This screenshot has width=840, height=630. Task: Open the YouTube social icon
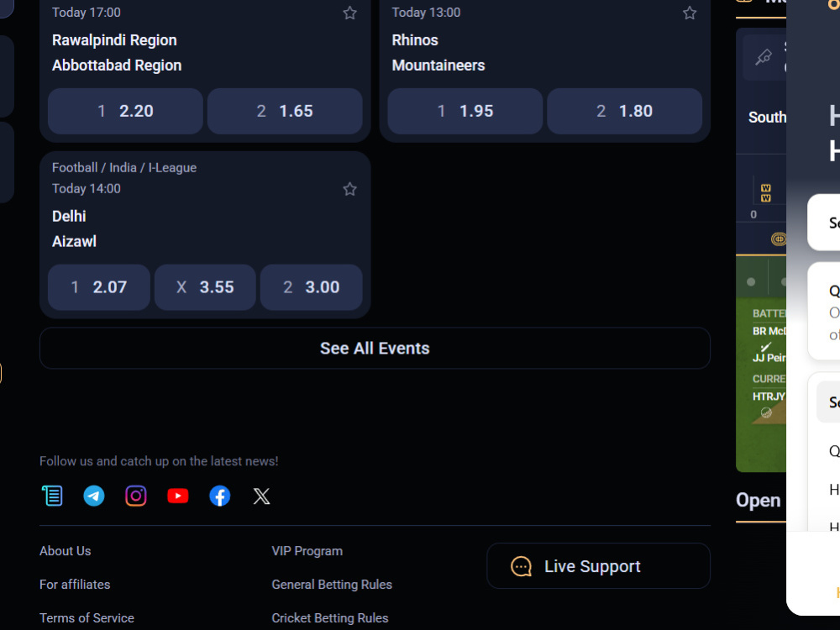[178, 496]
